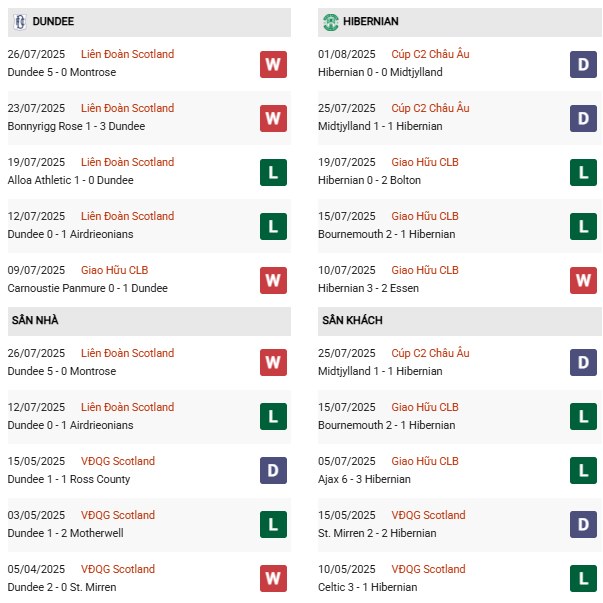Click L badge for Alloa Athletic 1-0 Dundee
Viewport: 603px width, 603px height.
[273, 172]
